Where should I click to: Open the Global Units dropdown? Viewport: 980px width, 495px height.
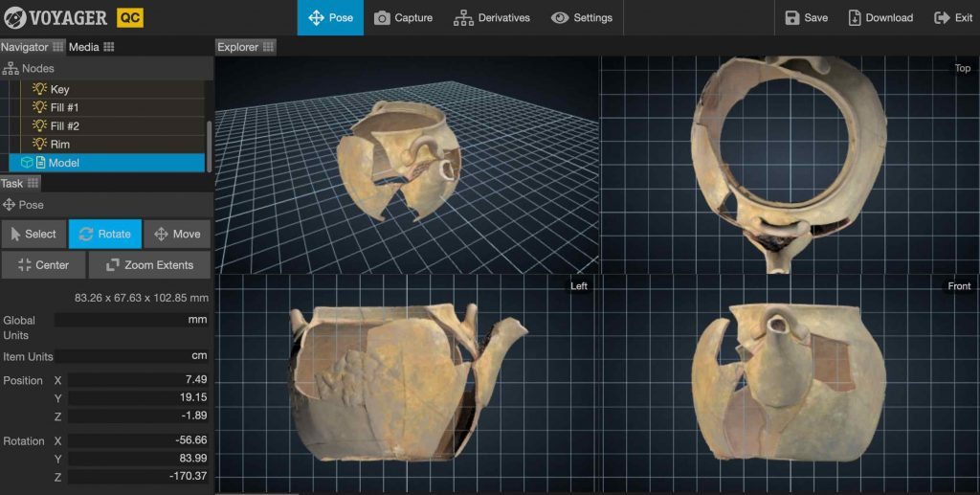[132, 321]
